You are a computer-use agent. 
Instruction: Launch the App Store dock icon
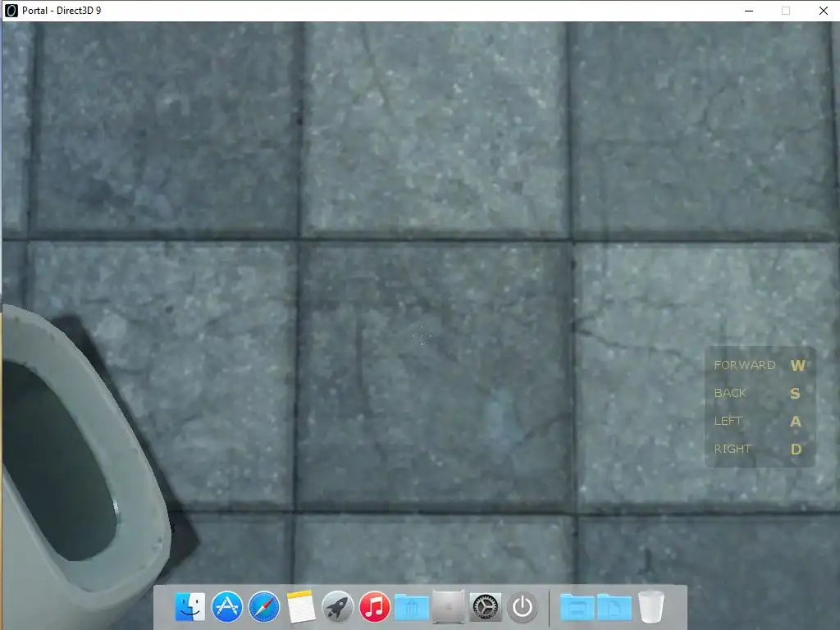(x=227, y=607)
